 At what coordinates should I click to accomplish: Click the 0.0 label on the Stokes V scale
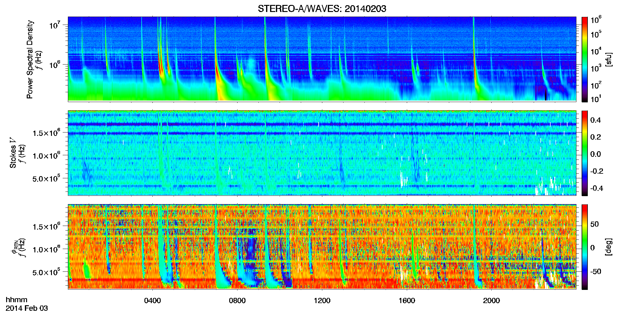[595, 154]
